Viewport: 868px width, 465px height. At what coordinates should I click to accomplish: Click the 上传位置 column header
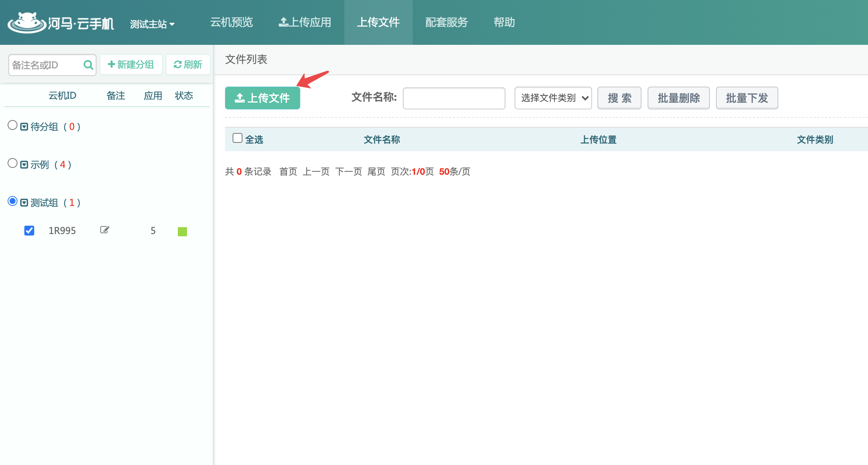pyautogui.click(x=599, y=140)
